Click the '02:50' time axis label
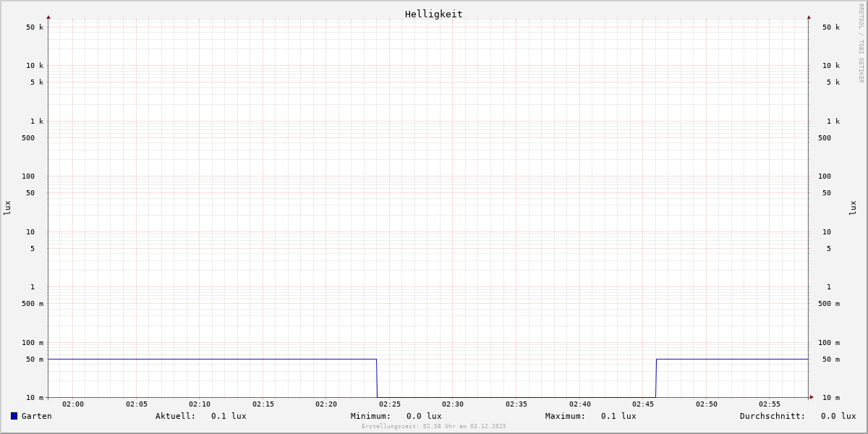This screenshot has height=434, width=868. pos(707,404)
